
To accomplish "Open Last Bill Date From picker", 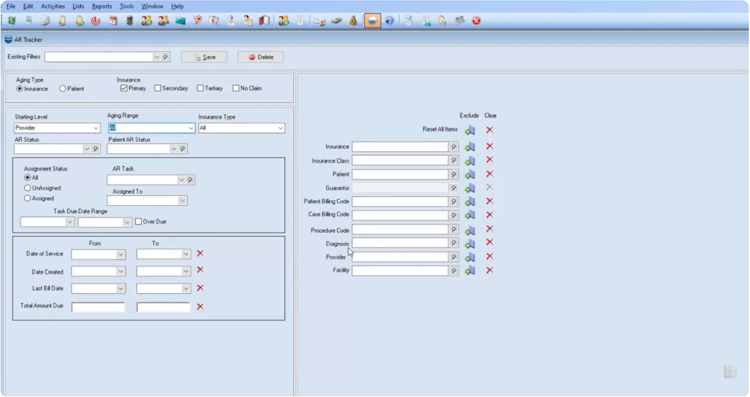I will (x=121, y=289).
